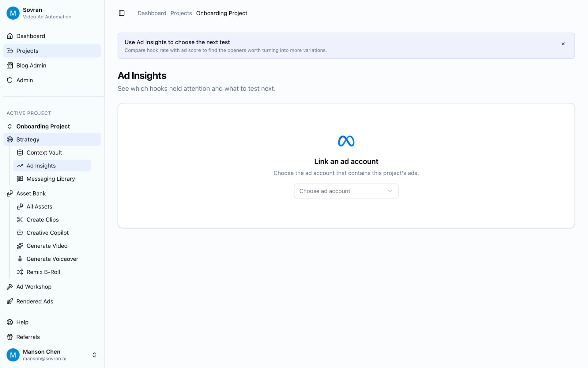This screenshot has height=368, width=588.
Task: Open Remix B-Roll
Action: [x=52, y=272]
